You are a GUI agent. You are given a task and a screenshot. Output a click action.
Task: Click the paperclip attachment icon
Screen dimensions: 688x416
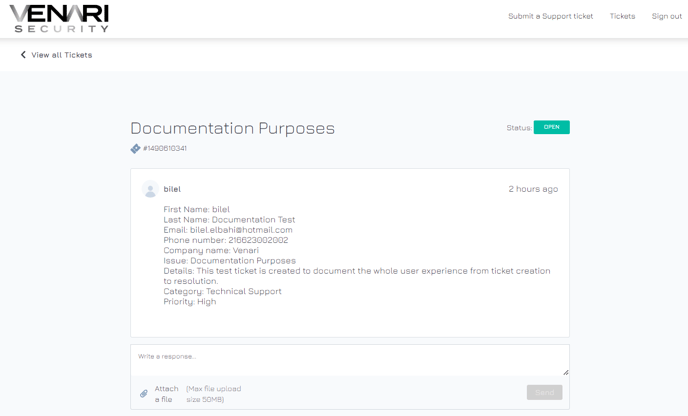[x=144, y=393]
